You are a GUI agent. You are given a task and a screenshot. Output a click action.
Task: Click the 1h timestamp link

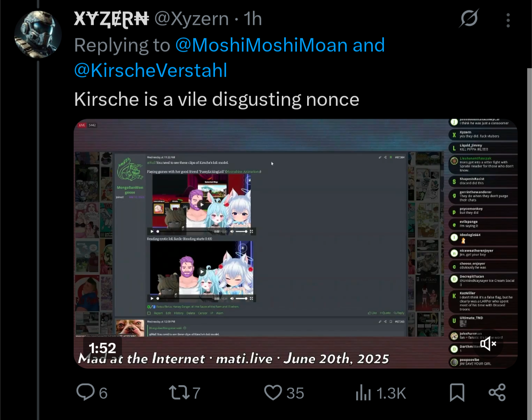coord(253,19)
